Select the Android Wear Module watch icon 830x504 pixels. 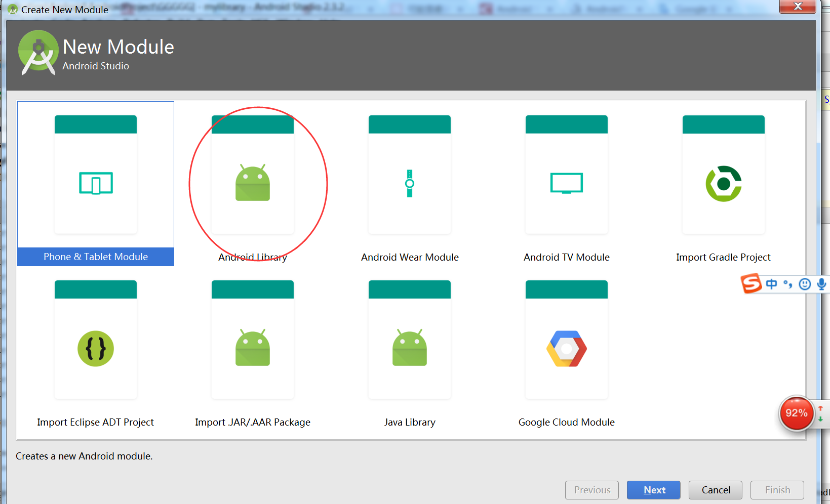click(x=409, y=183)
